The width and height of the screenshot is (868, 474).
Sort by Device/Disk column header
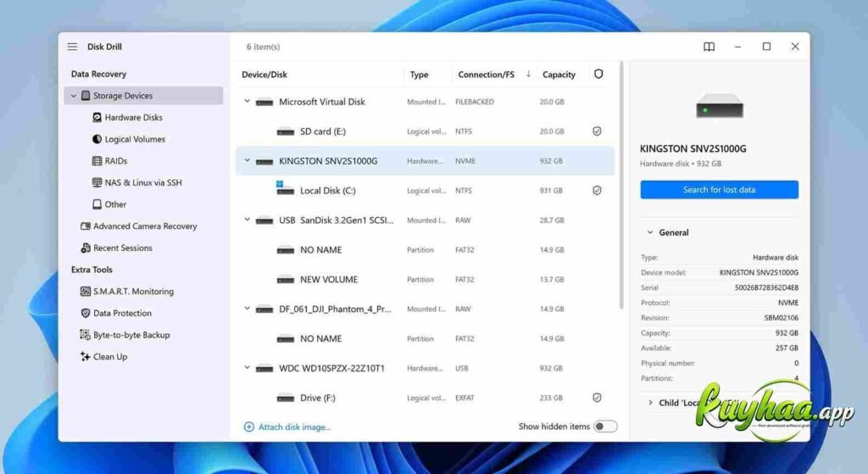coord(264,75)
